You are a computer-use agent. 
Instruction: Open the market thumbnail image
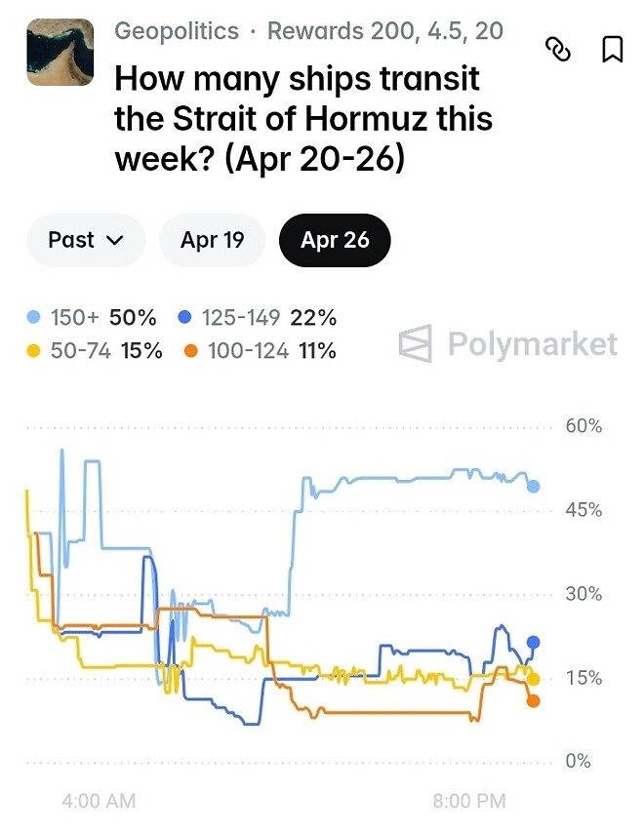[x=60, y=53]
